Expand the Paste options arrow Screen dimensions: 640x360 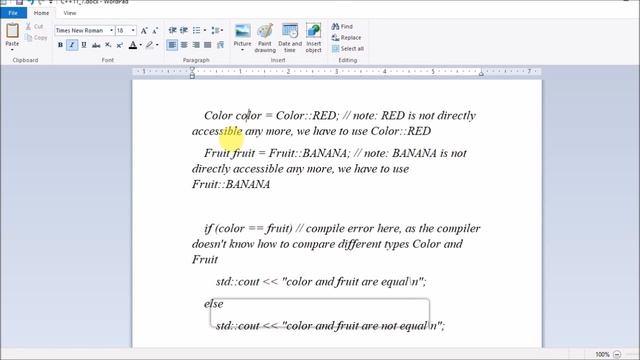12,49
